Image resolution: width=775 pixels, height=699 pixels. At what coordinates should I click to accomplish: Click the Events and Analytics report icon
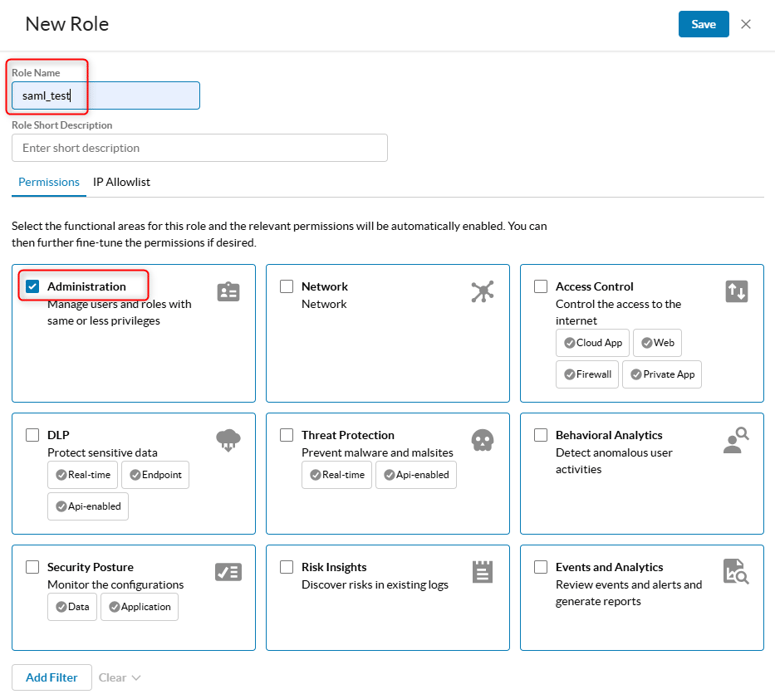(x=736, y=572)
